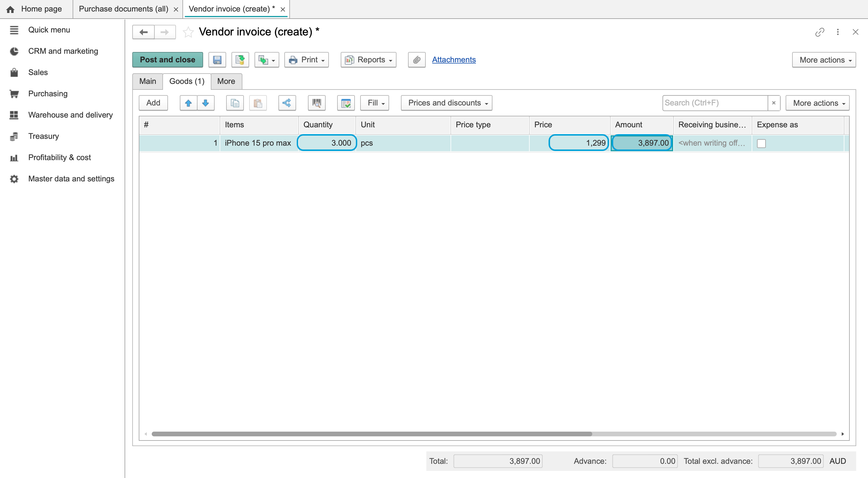Clear the search field with the x button
The height and width of the screenshot is (478, 868).
[x=774, y=103]
